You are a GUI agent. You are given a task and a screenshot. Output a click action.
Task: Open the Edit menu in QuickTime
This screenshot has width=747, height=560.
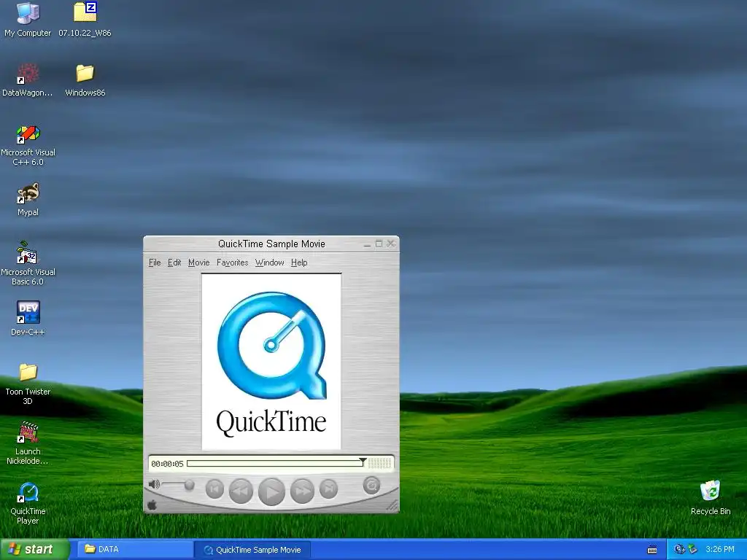click(x=174, y=262)
